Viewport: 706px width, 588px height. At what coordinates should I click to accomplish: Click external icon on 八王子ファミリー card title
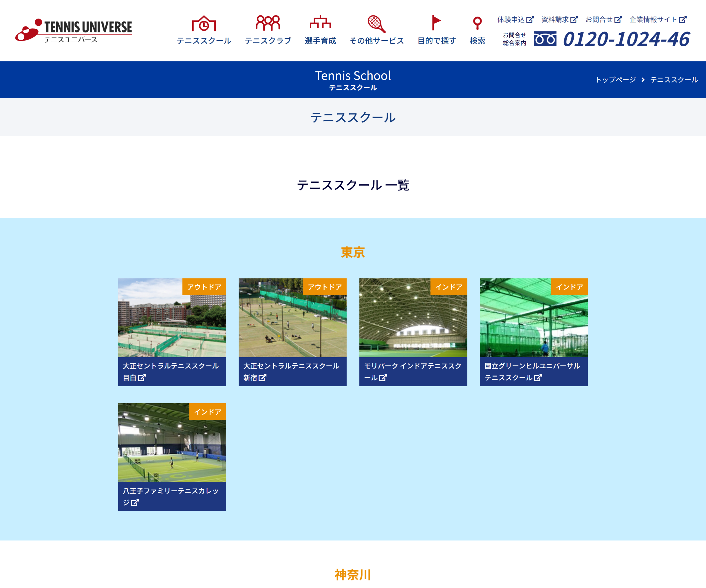pyautogui.click(x=135, y=503)
